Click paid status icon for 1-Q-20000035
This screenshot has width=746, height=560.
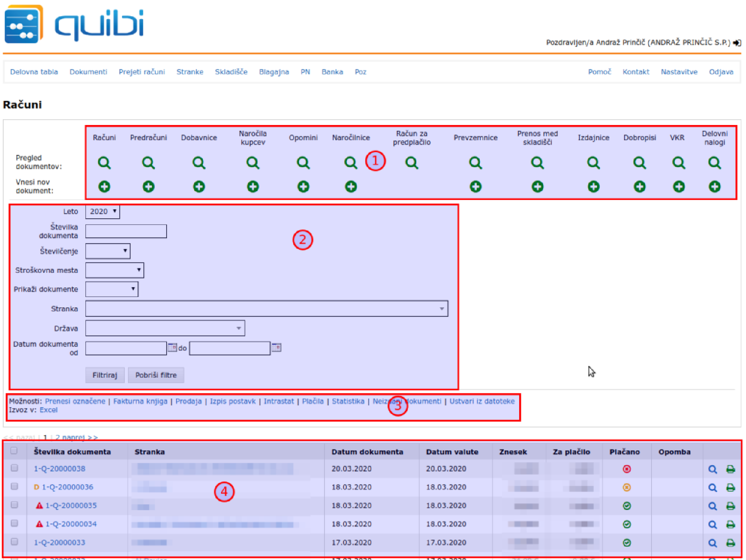(x=627, y=506)
